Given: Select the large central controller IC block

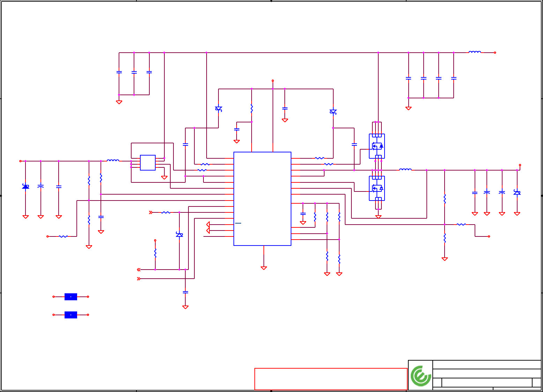Looking at the screenshot, I should click(262, 199).
